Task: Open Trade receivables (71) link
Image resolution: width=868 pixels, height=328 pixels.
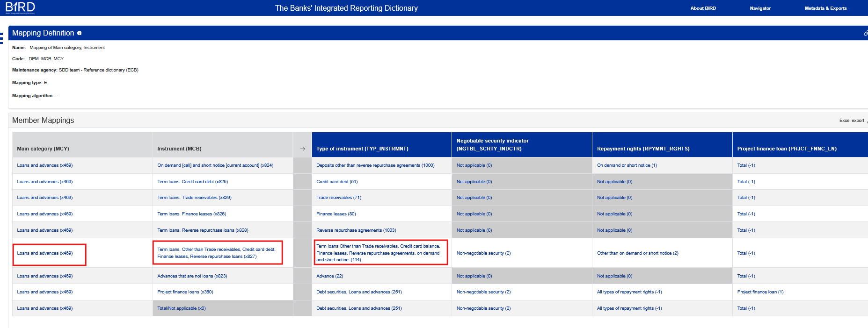Action: (339, 198)
